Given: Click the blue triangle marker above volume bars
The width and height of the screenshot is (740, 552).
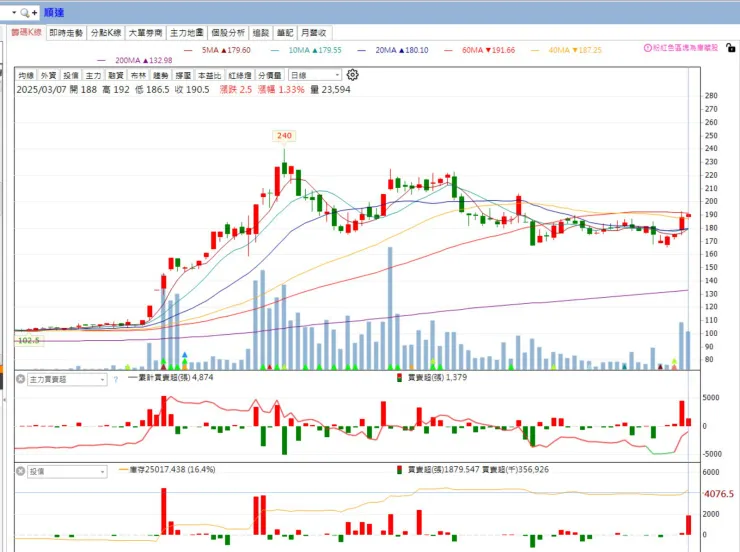Looking at the screenshot, I should (185, 354).
